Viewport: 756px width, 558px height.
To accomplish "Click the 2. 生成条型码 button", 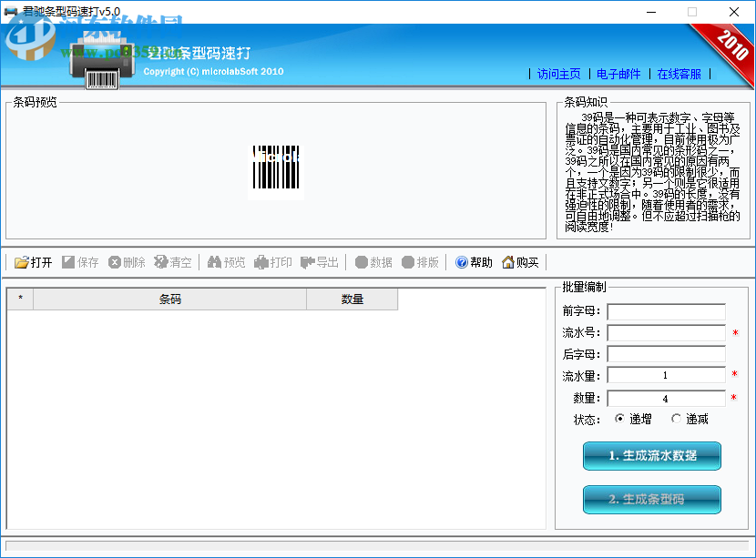I will (x=651, y=499).
